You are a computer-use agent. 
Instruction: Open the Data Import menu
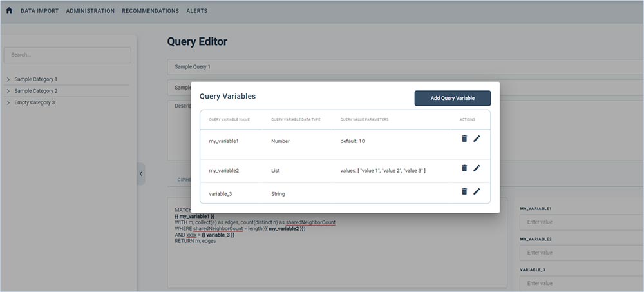point(39,11)
